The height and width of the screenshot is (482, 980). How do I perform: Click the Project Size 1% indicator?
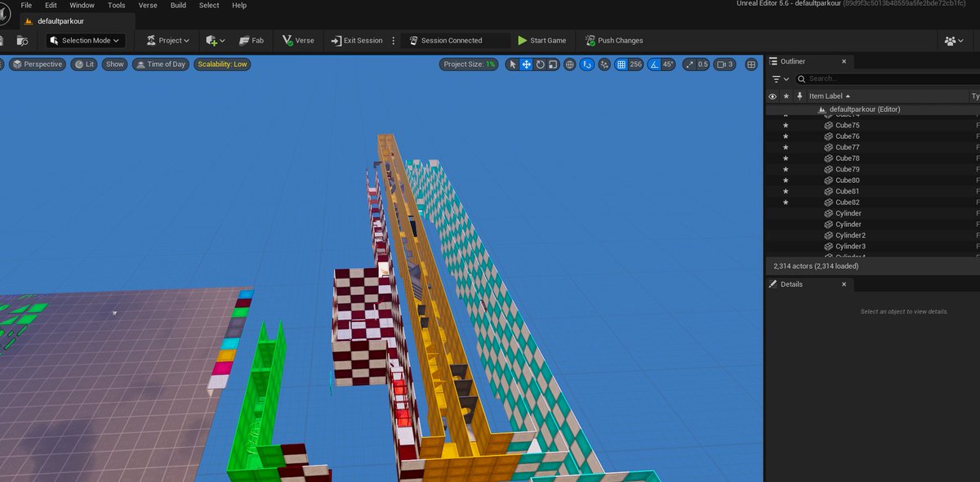(469, 64)
